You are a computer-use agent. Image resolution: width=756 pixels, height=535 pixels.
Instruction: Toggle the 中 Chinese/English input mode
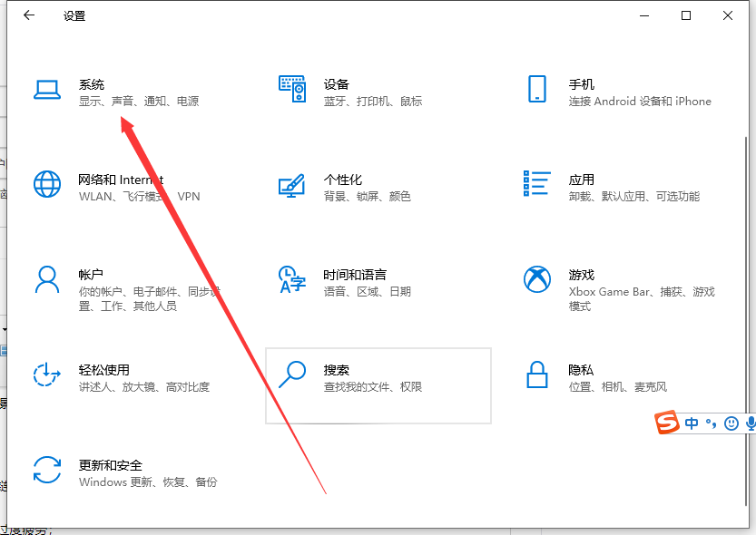point(692,423)
